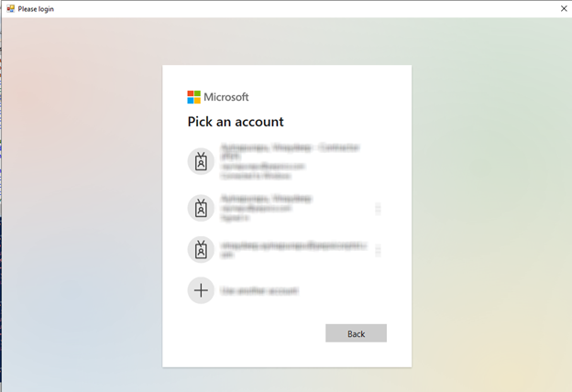
Task: Click the Microsoft four-color logo
Action: click(x=193, y=97)
